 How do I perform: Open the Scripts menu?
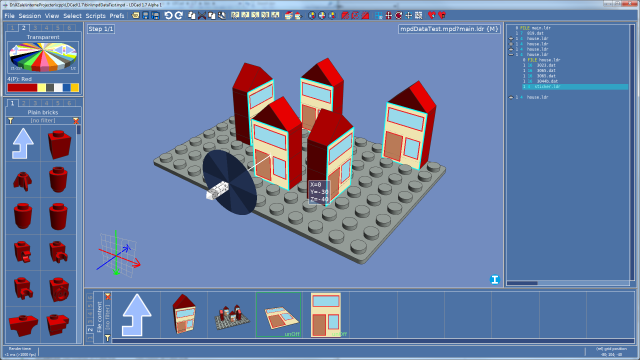(x=96, y=16)
